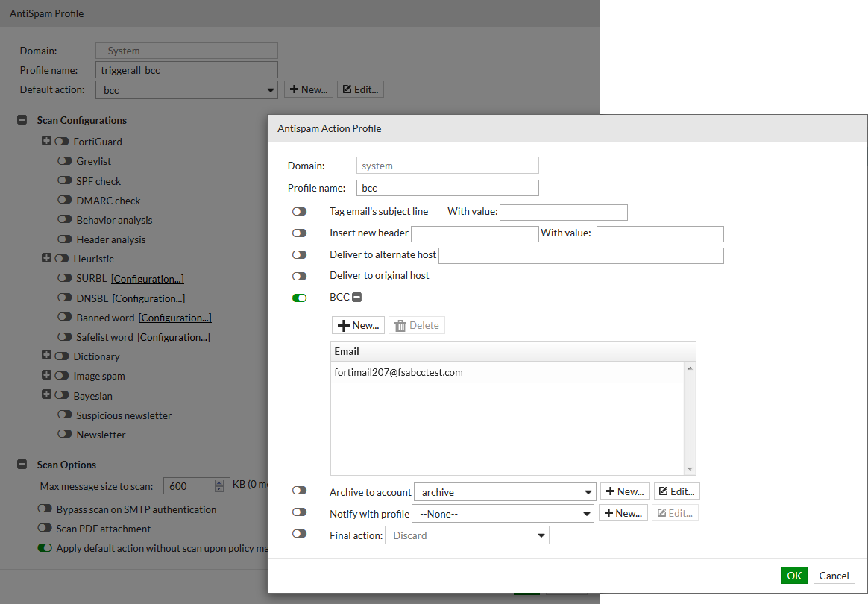Enable the Final action toggle
Viewport: 868px width, 604px height.
[x=300, y=534]
